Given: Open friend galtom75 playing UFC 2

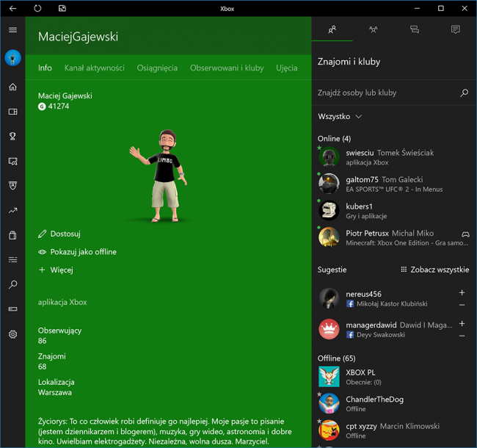Looking at the screenshot, I should (x=393, y=184).
